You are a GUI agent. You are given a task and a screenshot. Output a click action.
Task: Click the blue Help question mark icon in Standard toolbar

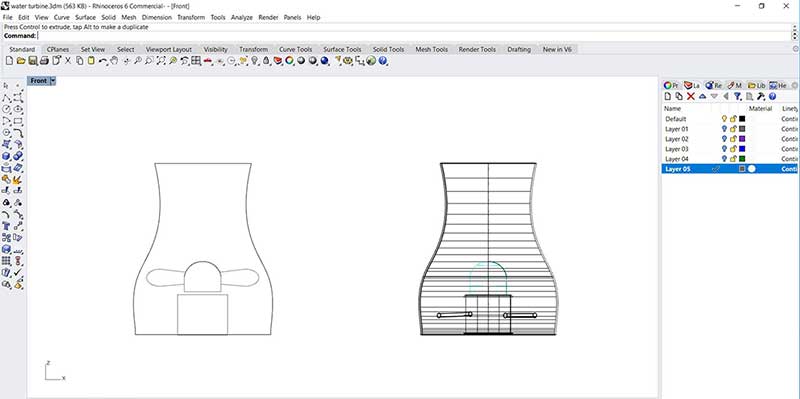pos(382,61)
